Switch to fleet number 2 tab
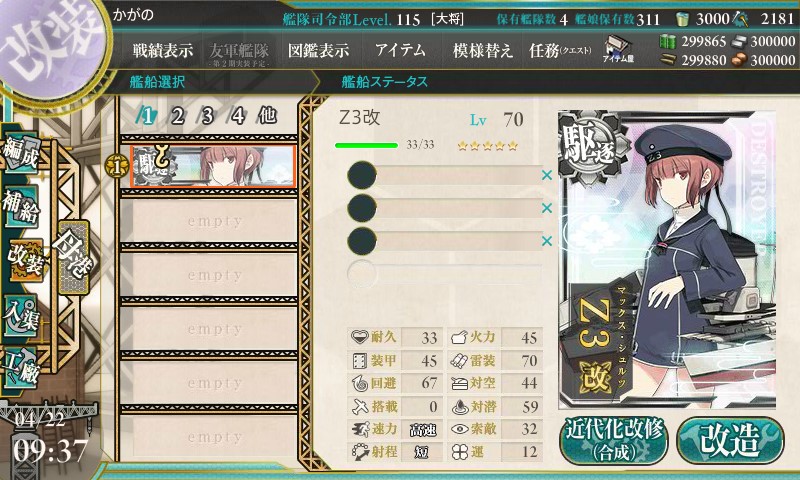The image size is (800, 480). coord(177,116)
